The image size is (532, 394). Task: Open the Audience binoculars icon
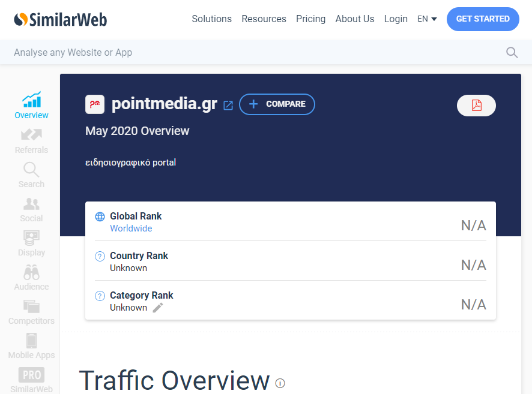pyautogui.click(x=32, y=272)
